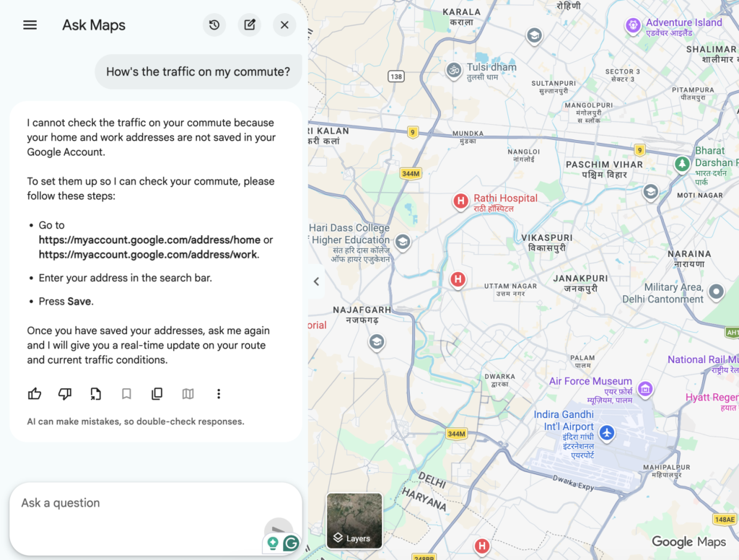Select the school marker near Moti Nagar
Screen dimensions: 739x560
tap(650, 193)
